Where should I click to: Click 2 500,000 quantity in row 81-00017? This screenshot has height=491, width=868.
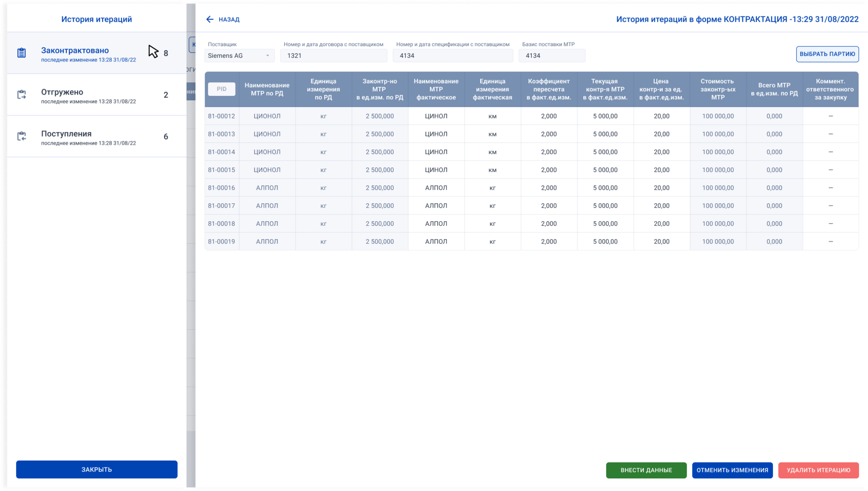pyautogui.click(x=380, y=206)
